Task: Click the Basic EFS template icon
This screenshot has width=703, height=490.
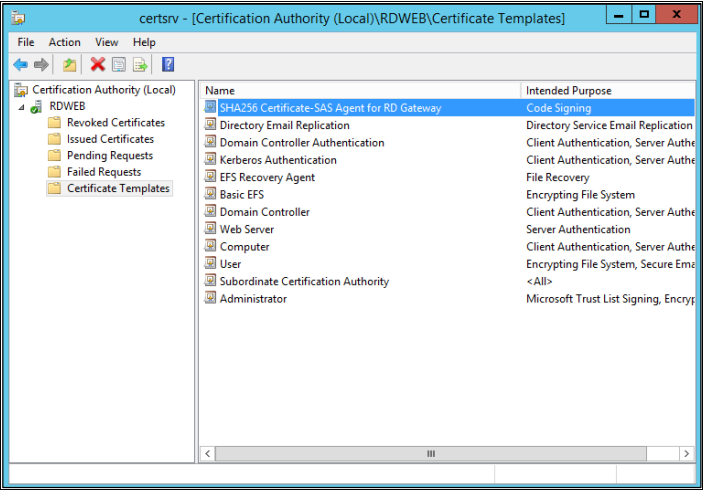Action: pos(210,194)
